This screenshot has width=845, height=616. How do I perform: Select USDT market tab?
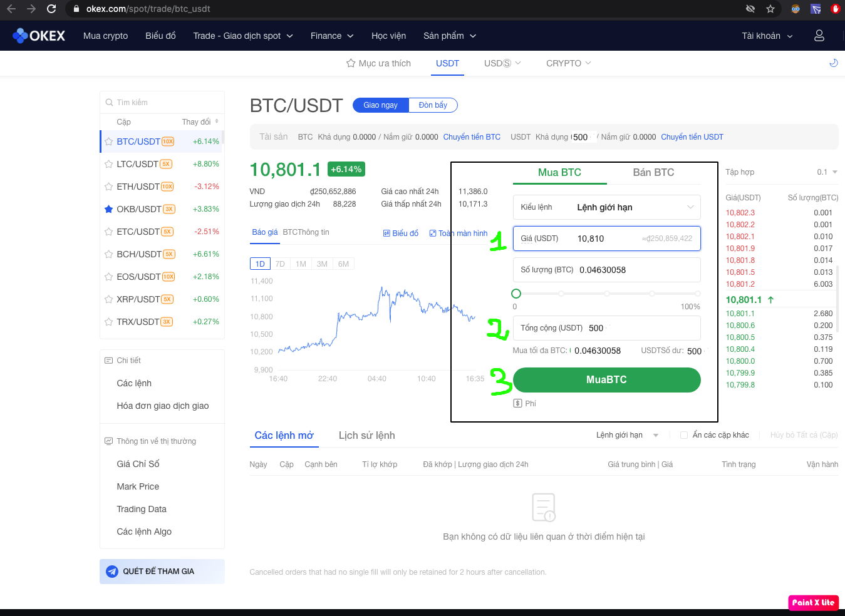(x=447, y=63)
